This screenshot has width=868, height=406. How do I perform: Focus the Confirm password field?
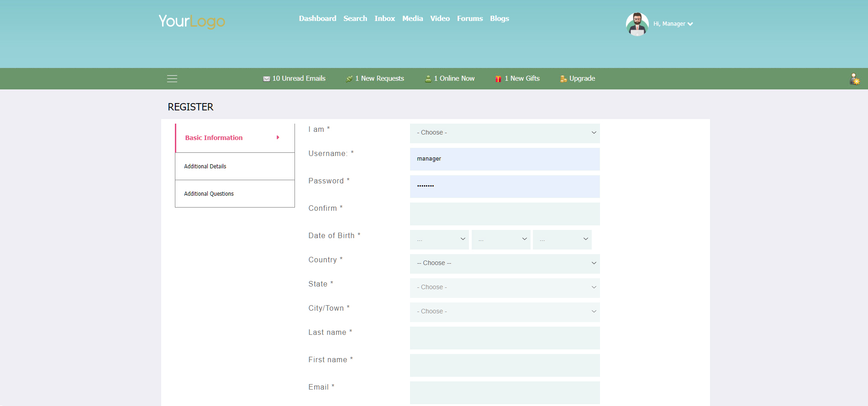pos(505,214)
